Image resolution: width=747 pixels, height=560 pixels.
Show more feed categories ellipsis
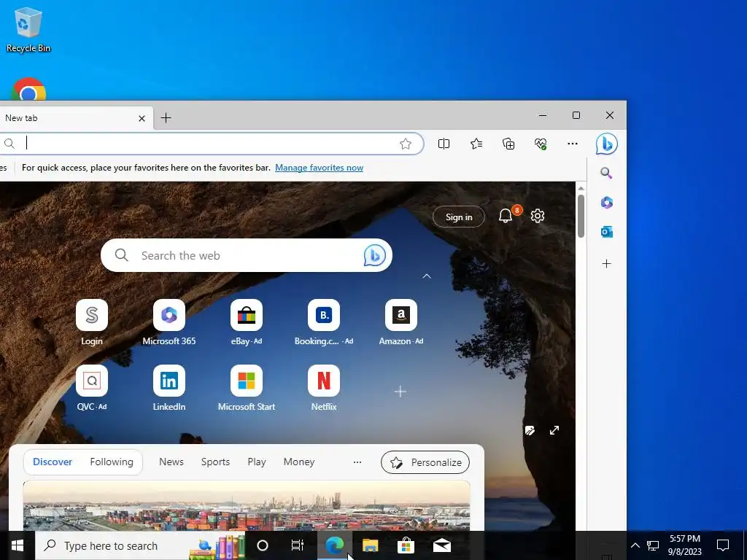(357, 462)
